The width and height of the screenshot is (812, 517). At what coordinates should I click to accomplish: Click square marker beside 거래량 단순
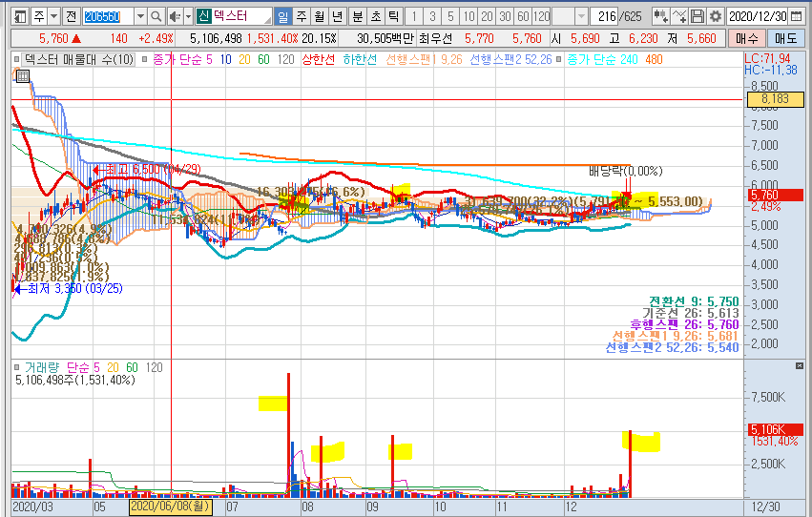[17, 368]
